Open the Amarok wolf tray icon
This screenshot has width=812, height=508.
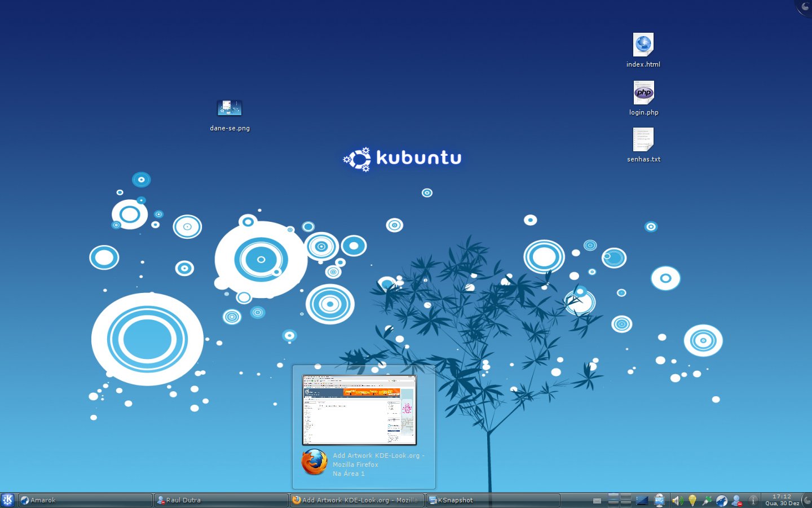pyautogui.click(x=722, y=501)
